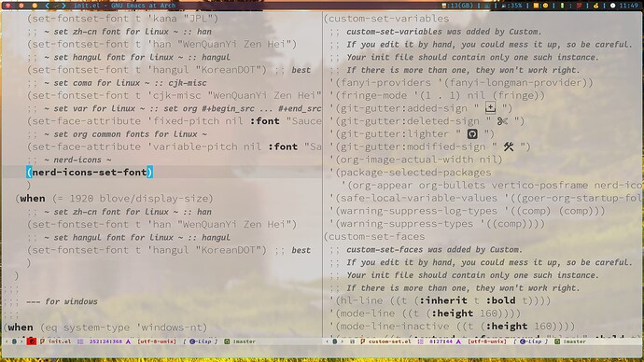
Task: Click the round icon at start of custom-set.el mode line
Action: (335, 341)
